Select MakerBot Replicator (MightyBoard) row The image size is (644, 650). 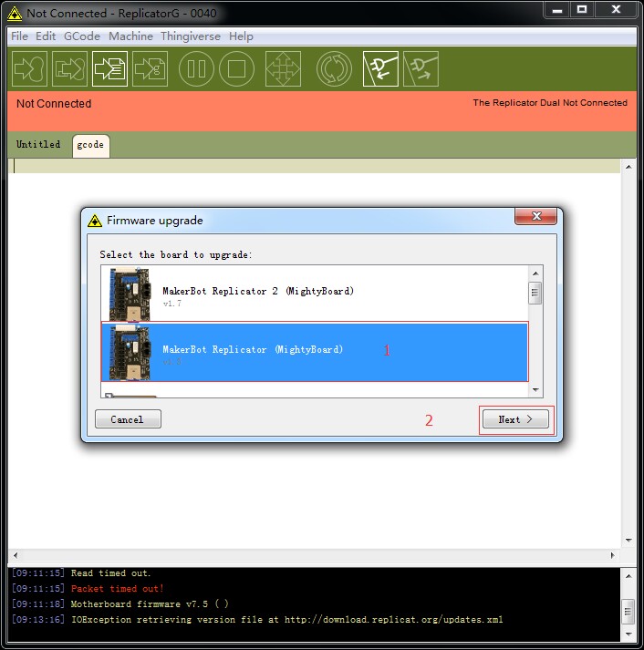[315, 352]
